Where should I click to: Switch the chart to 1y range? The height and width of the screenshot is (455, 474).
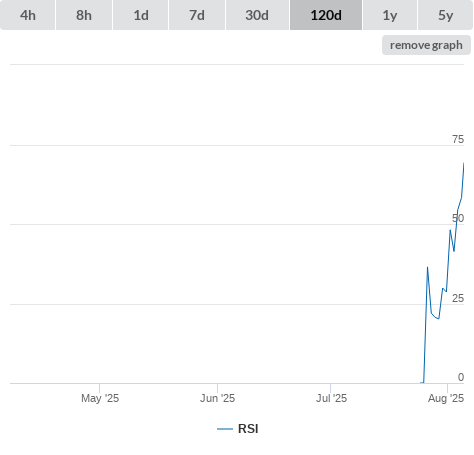[390, 15]
